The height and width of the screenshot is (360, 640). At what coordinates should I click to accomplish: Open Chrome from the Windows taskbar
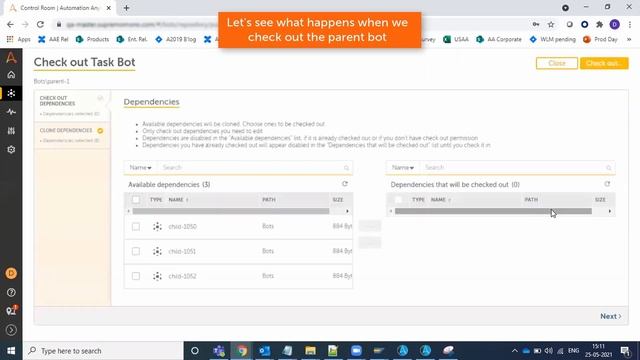[x=242, y=351]
